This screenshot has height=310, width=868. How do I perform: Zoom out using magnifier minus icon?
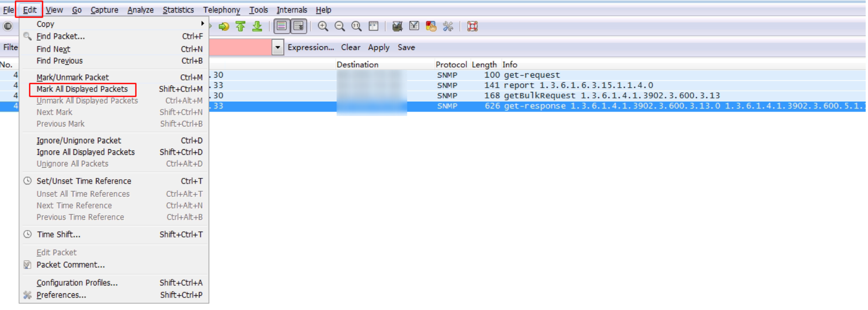(x=340, y=26)
